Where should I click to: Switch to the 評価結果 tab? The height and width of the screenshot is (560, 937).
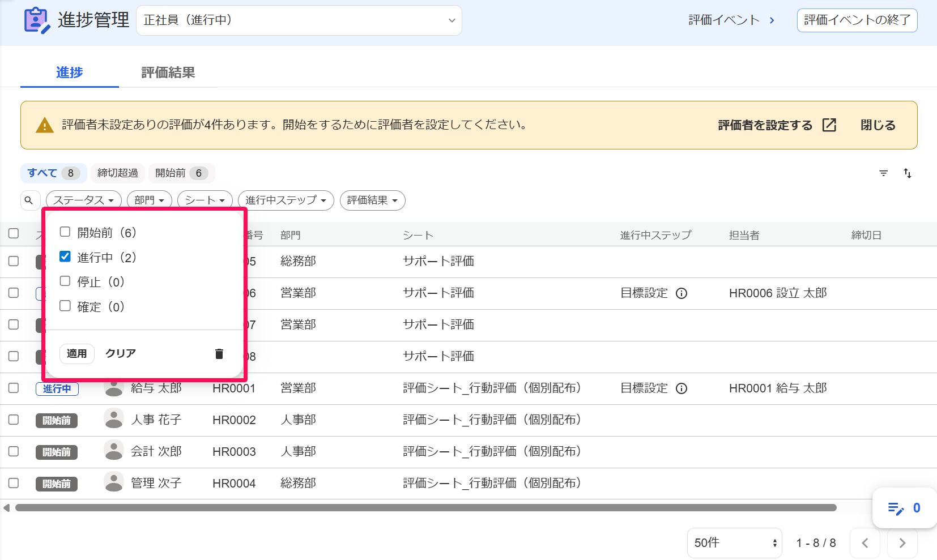pyautogui.click(x=168, y=72)
